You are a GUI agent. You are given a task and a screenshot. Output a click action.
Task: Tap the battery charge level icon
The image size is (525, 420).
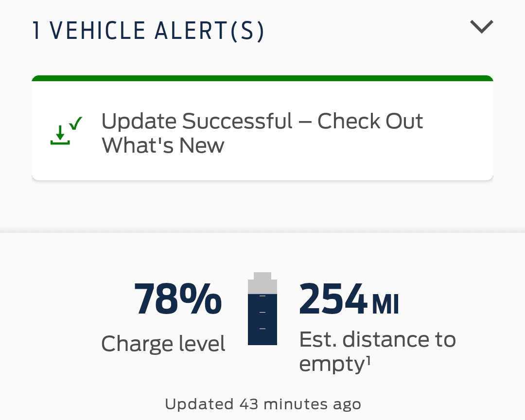tap(262, 309)
